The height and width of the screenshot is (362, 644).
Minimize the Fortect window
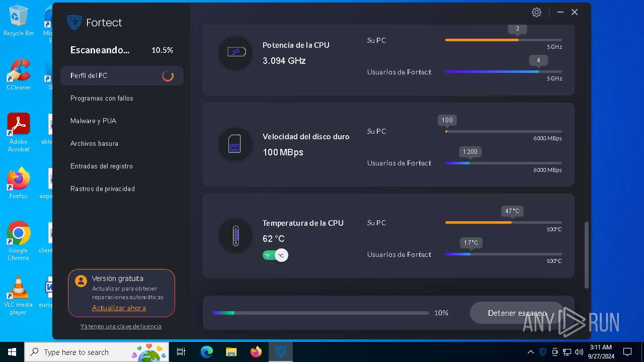[560, 12]
